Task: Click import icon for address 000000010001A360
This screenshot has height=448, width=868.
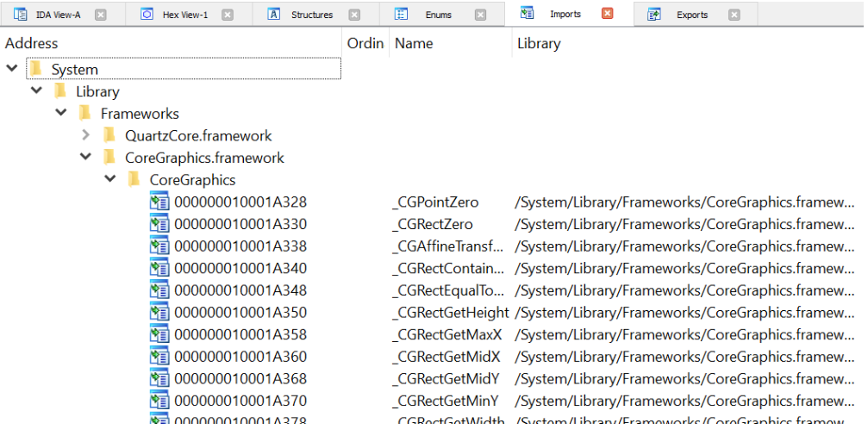Action: (159, 356)
